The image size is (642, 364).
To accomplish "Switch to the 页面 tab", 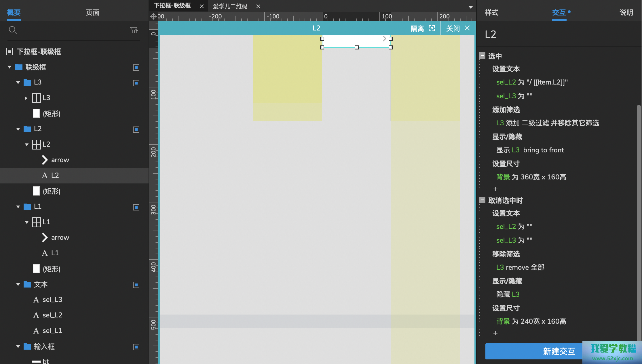I will coord(92,13).
